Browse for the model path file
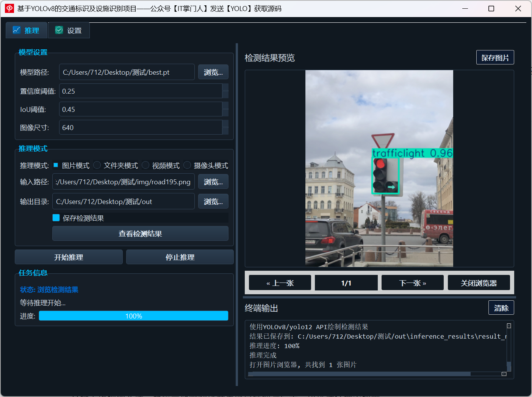532x397 pixels. tap(213, 72)
